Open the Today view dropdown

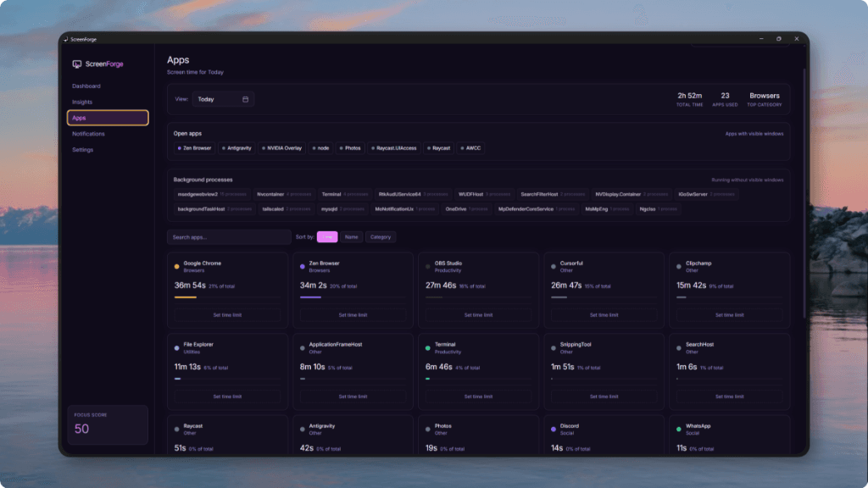coord(223,99)
